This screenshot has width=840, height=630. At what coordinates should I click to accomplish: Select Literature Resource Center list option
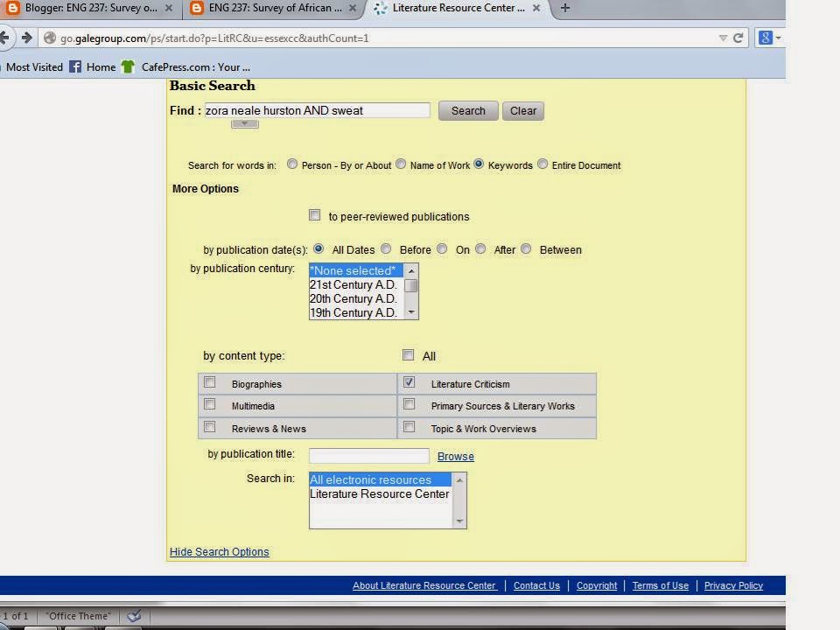tap(381, 493)
